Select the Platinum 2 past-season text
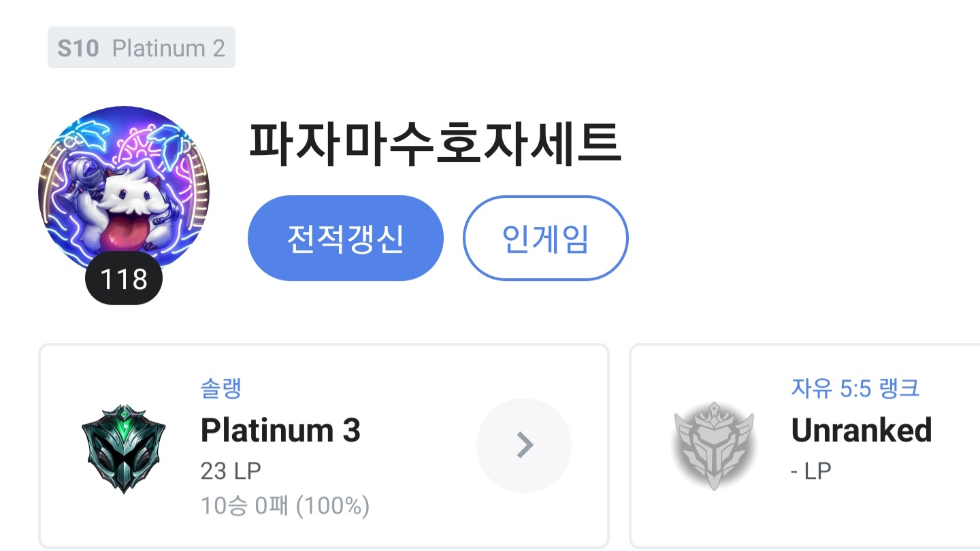 coord(168,48)
